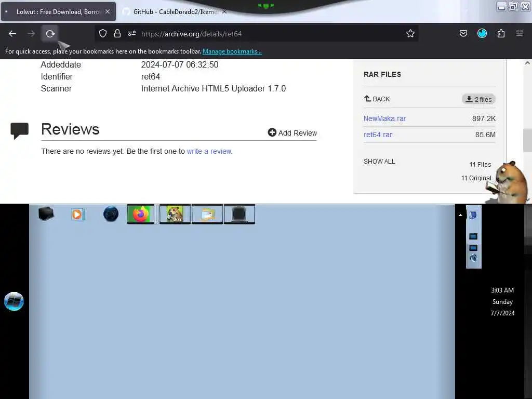
Task: Download NewMaka.rar
Action: coord(385,118)
